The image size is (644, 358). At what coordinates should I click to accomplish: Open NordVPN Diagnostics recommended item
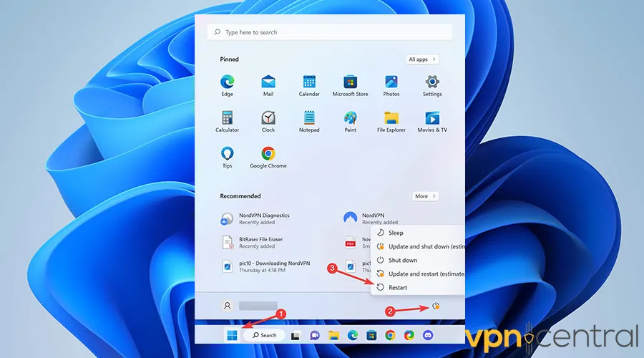click(255, 218)
